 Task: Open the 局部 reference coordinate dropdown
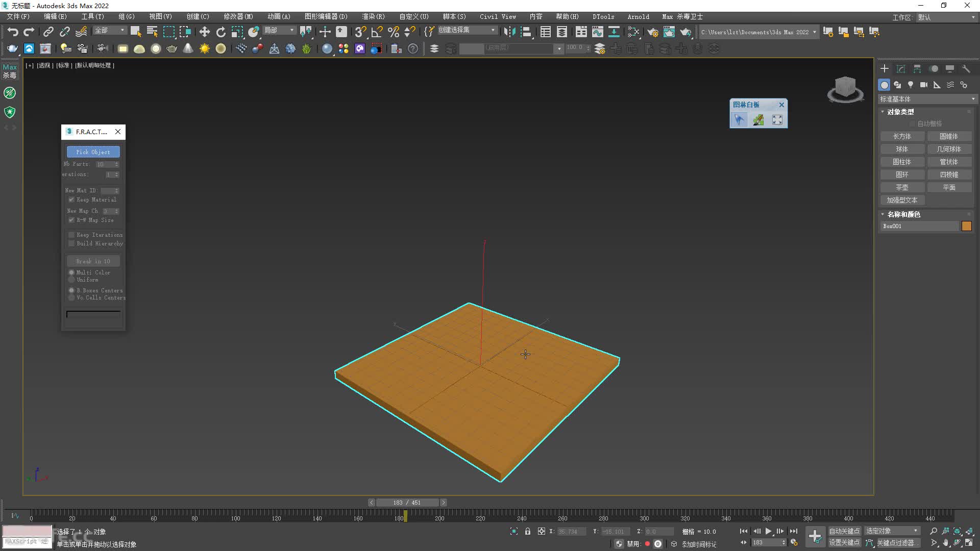(x=279, y=31)
